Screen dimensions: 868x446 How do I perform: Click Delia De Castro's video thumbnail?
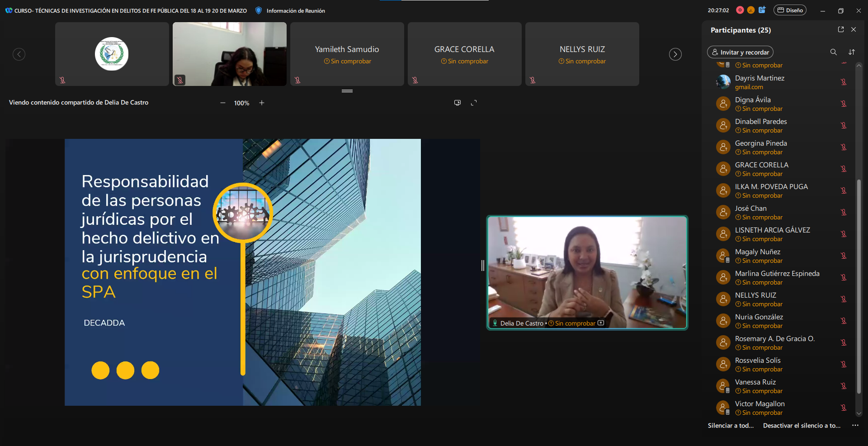click(x=587, y=271)
